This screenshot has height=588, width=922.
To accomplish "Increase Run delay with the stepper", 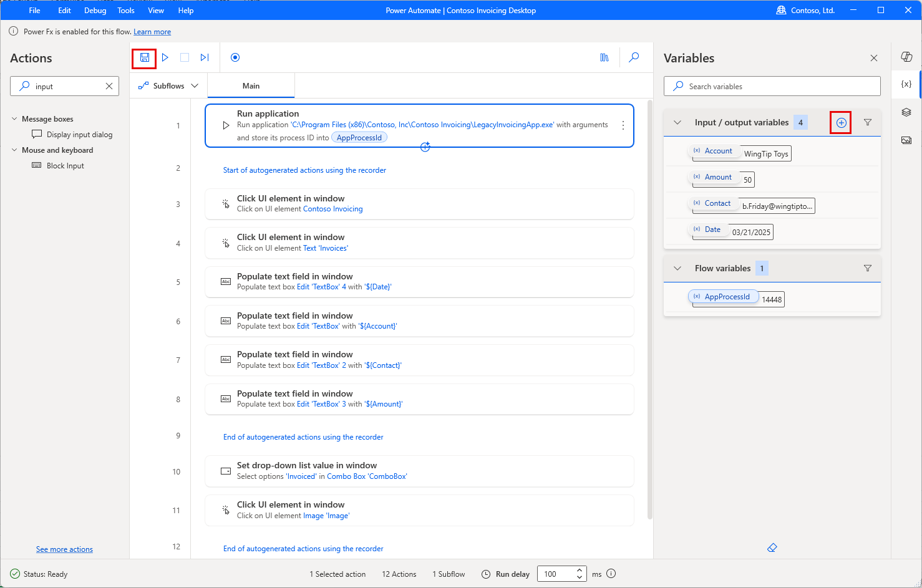I will (x=580, y=569).
